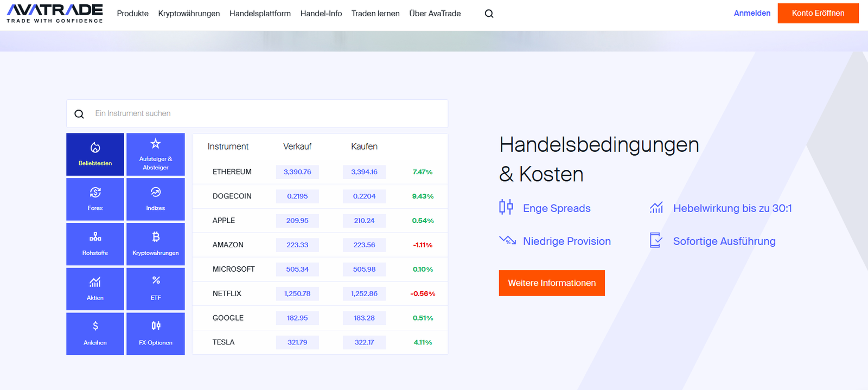868x390 pixels.
Task: Open the Produkte menu
Action: [133, 14]
